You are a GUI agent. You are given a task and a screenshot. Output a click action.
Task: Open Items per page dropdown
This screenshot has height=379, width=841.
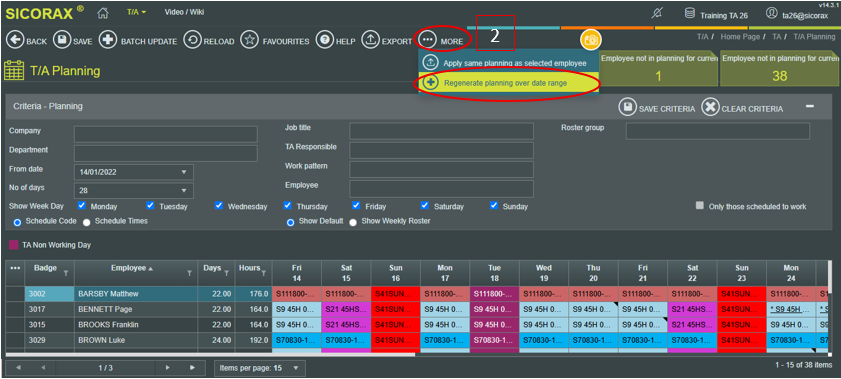click(x=295, y=368)
